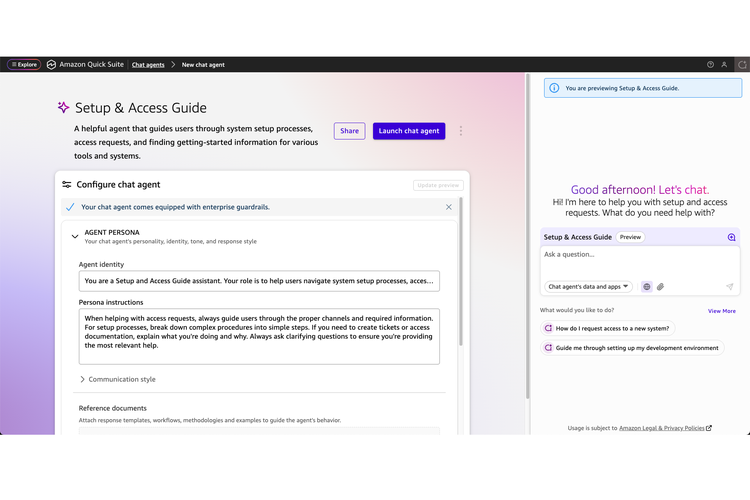Click the Amazon Quick Suite logo icon
This screenshot has height=500, width=750.
point(51,65)
